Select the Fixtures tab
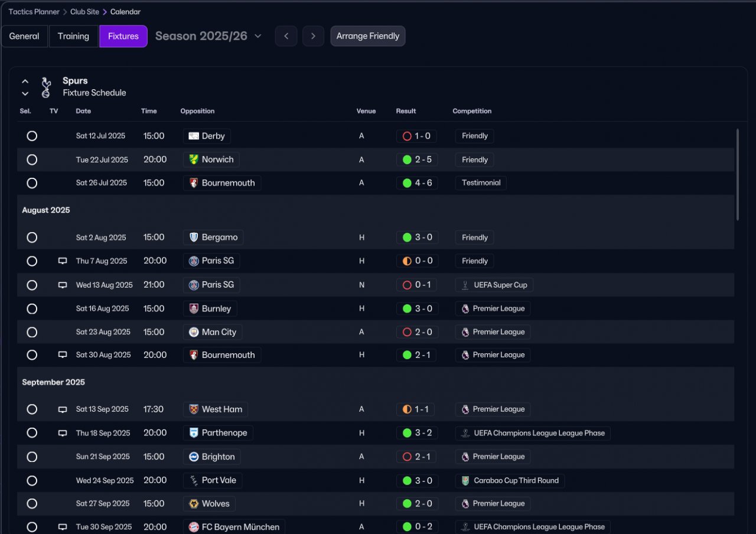Screen dimensions: 756x534 click(x=123, y=36)
